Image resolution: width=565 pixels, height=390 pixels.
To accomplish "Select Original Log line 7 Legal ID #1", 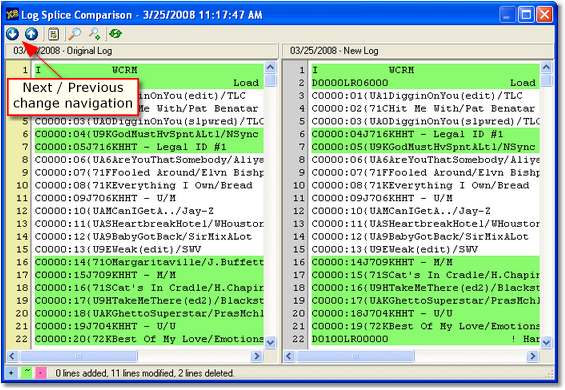I will coord(149,147).
